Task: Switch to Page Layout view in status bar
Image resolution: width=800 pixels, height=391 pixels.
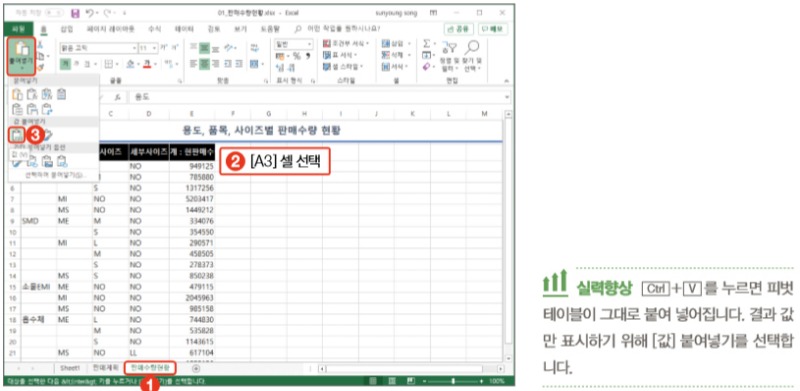Action: click(392, 381)
